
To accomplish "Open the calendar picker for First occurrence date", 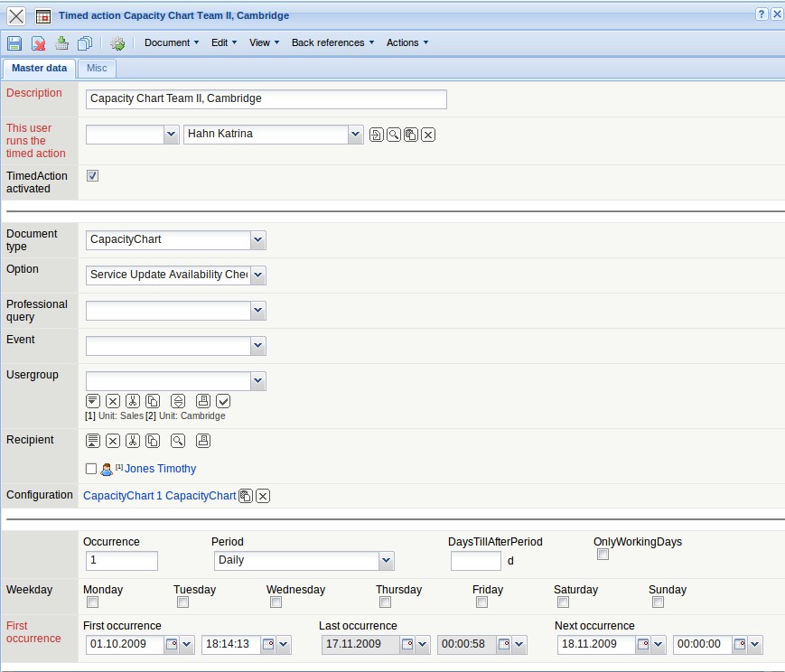I will (x=172, y=645).
